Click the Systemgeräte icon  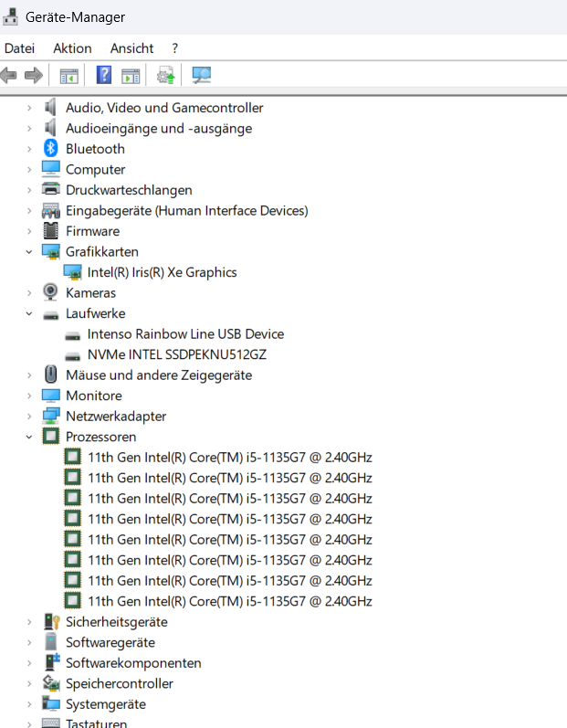[51, 703]
